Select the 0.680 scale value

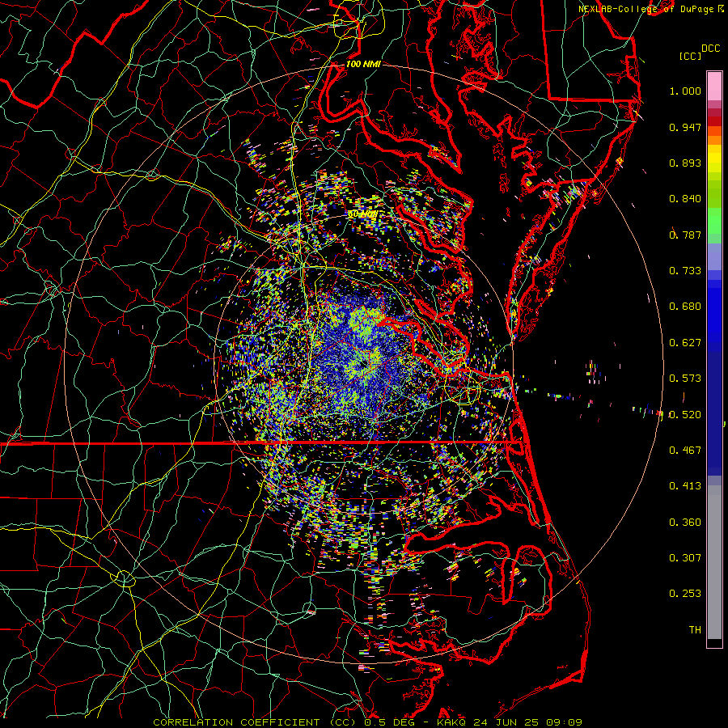tap(685, 307)
